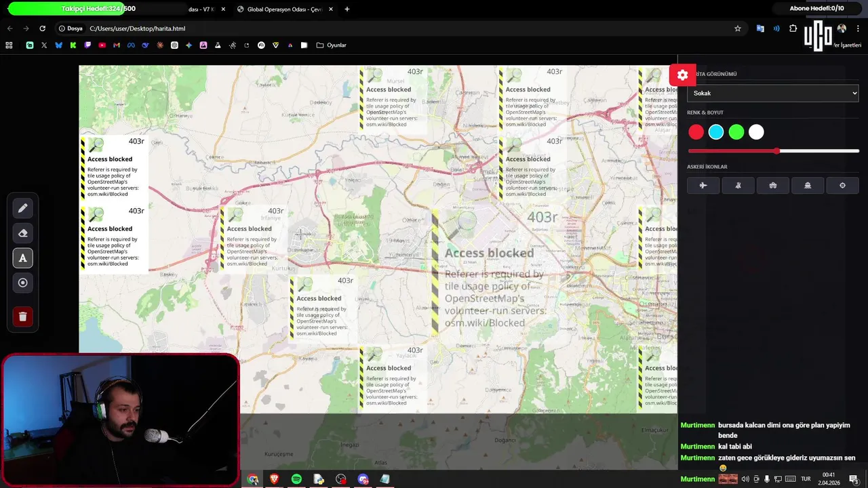Screen dimensions: 868x488
Task: Click the large Access blocked tile text
Action: point(489,253)
